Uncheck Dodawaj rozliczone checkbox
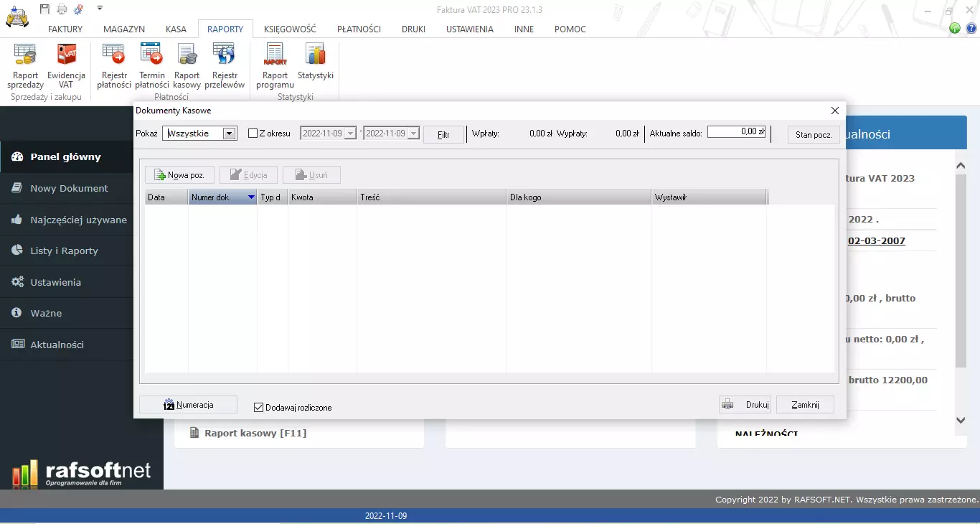 click(259, 408)
